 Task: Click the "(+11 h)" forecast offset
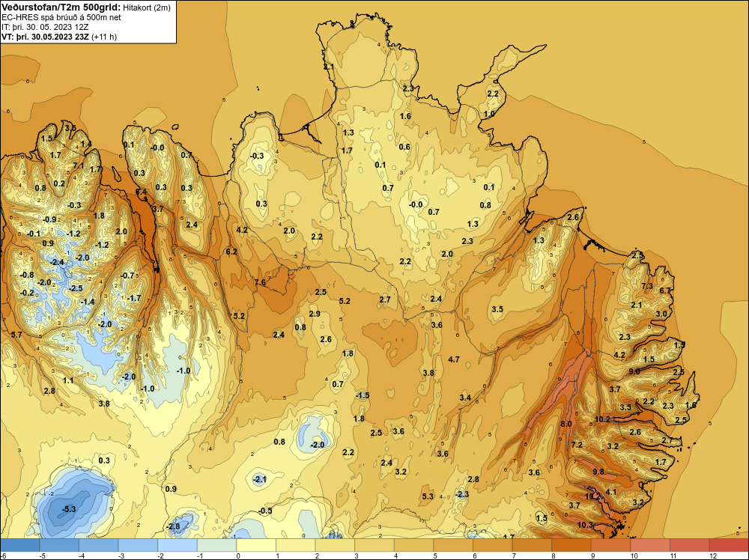click(103, 37)
